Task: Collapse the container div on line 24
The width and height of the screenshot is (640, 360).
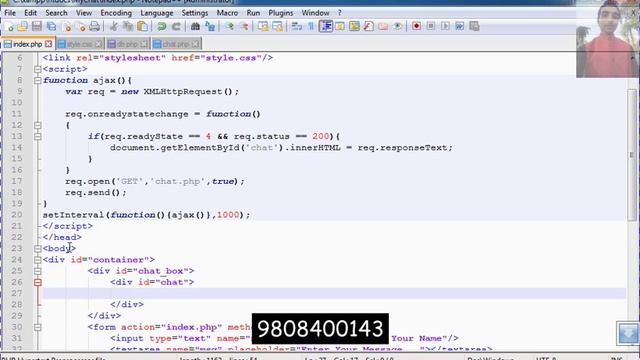Action: [x=38, y=260]
